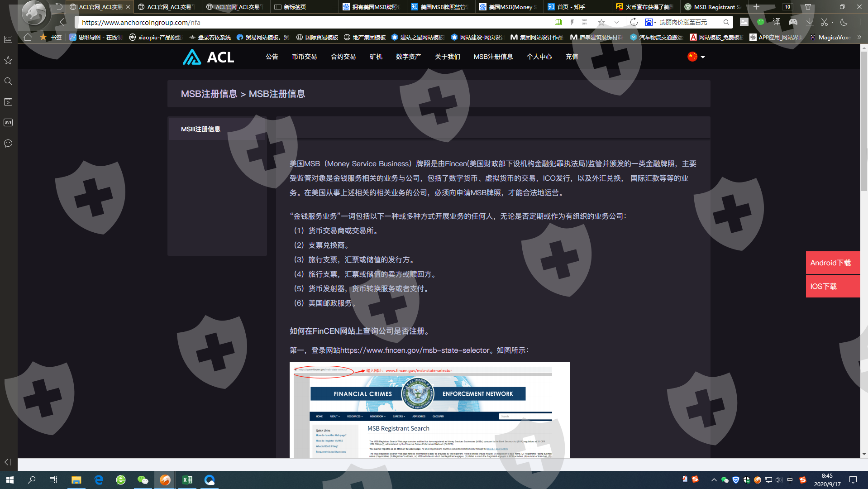Show more bookmarks with the overflow chevron
Viewport: 868px width, 489px height.
tap(859, 37)
